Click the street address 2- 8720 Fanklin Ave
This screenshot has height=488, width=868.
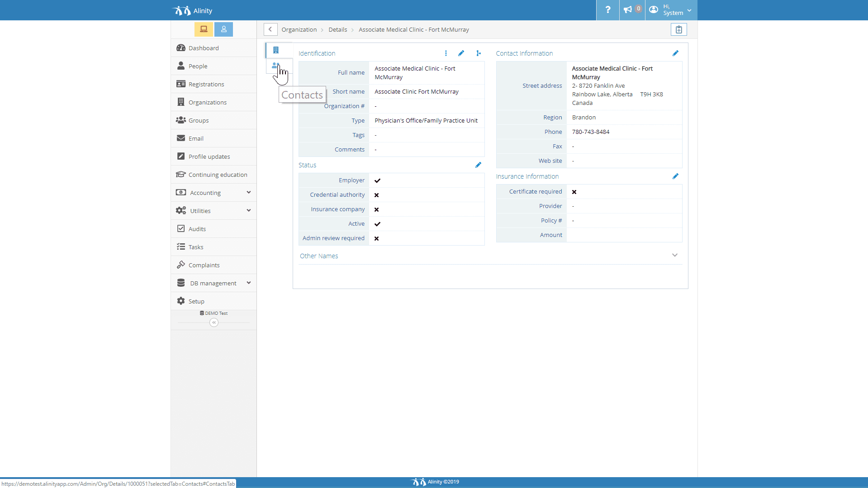(598, 86)
